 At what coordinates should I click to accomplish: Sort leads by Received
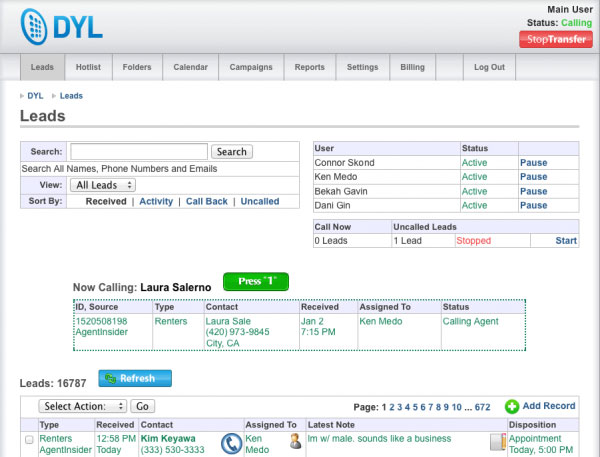[x=106, y=202]
